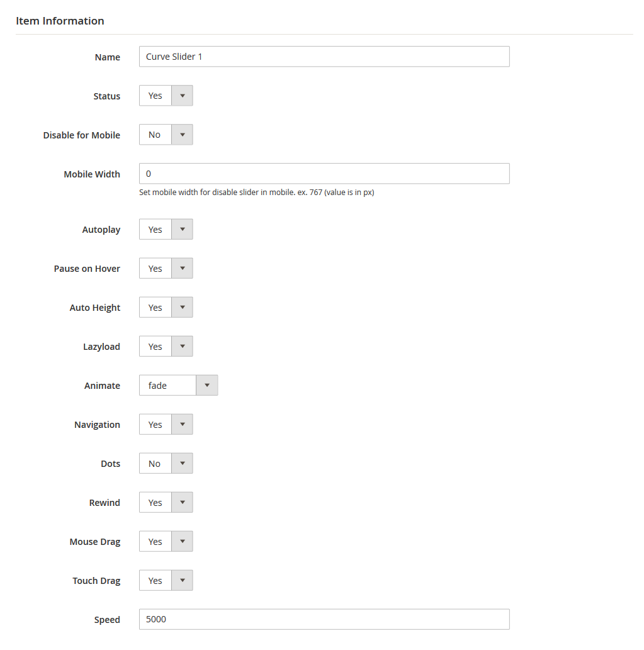
Task: Click the Mobile Width input field
Action: (324, 174)
